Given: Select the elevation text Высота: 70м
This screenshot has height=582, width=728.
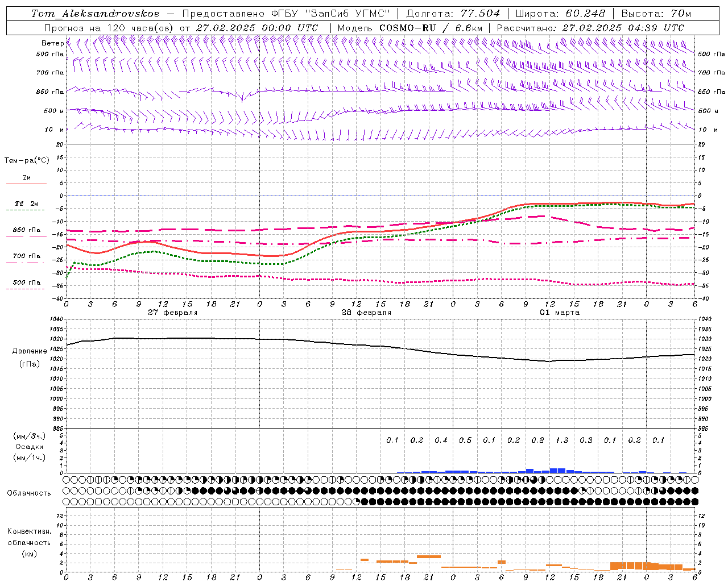Looking at the screenshot, I should [656, 14].
